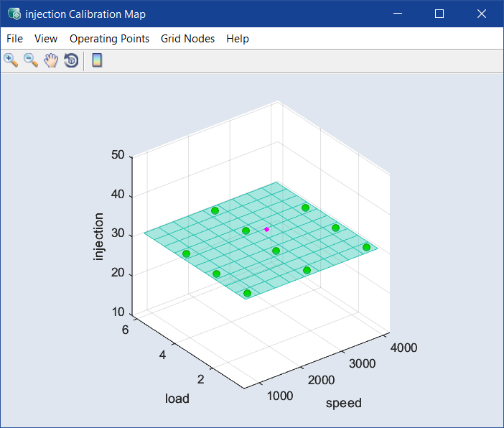Toggle the colorbar icon in toolbar

[x=97, y=60]
